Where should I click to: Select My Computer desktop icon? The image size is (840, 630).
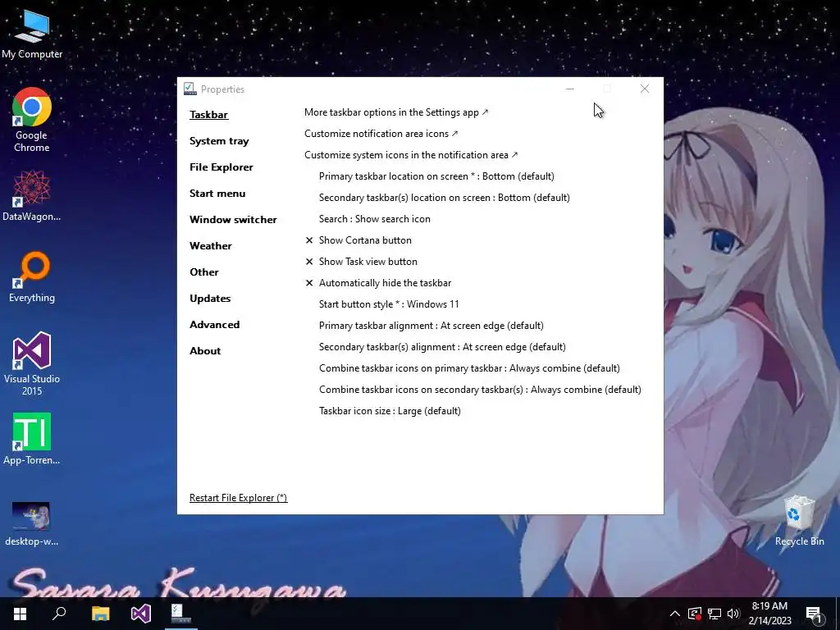(x=32, y=34)
